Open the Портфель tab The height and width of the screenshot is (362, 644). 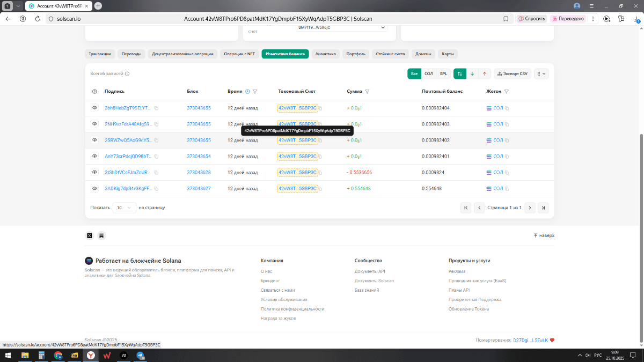click(x=356, y=54)
